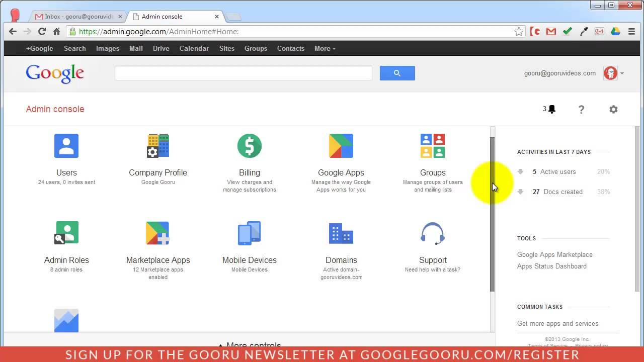The width and height of the screenshot is (644, 362).
Task: Open Sites in the top bar
Action: tap(227, 48)
